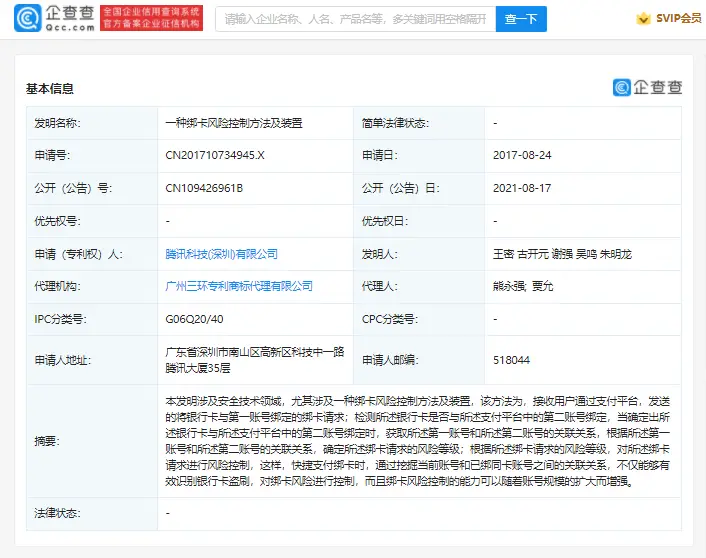Select the 优先权号 field label
This screenshot has width=706, height=558.
click(57, 221)
